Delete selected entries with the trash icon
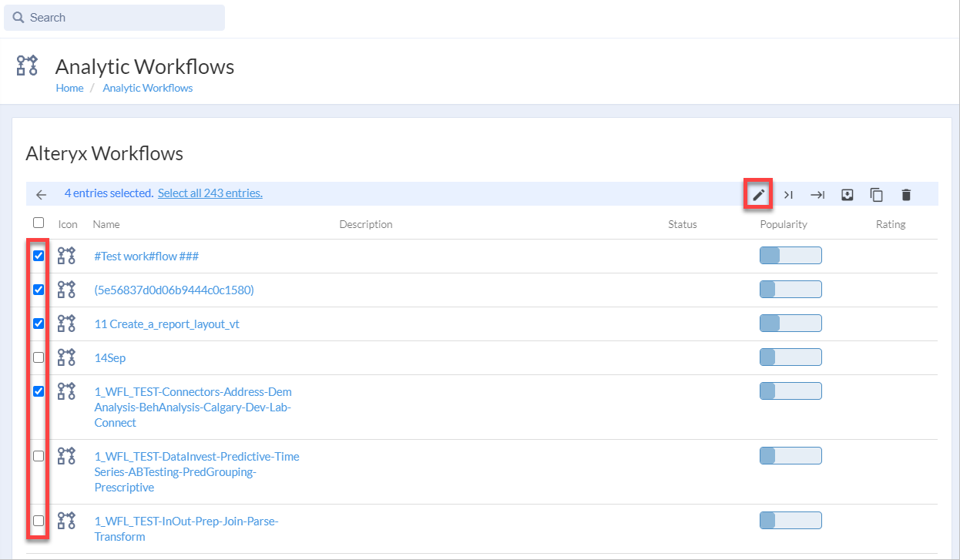This screenshot has width=960, height=560. coord(906,195)
